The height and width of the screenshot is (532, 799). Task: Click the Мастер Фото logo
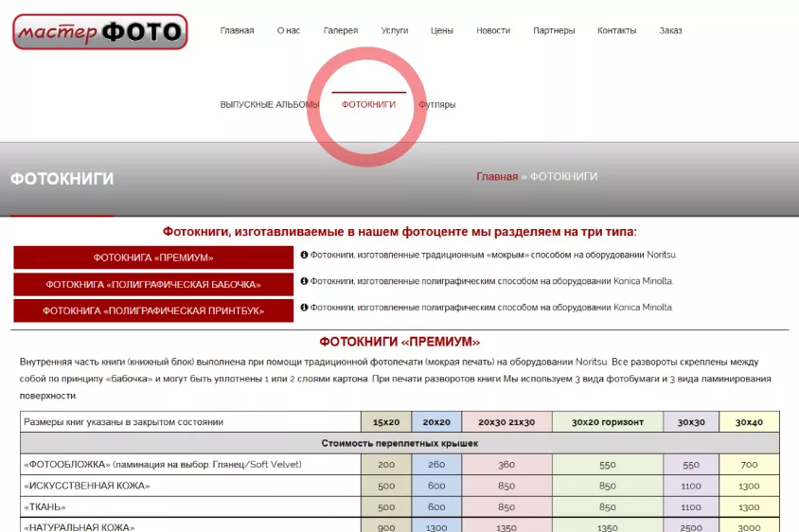(x=100, y=31)
